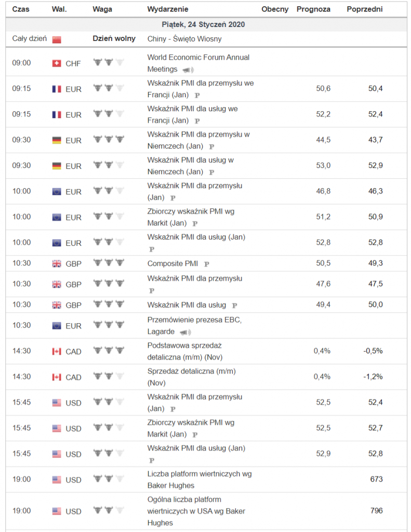
Task: Click the P icon after Wskaźnik PMI dla usług GBP
Action: (234, 305)
